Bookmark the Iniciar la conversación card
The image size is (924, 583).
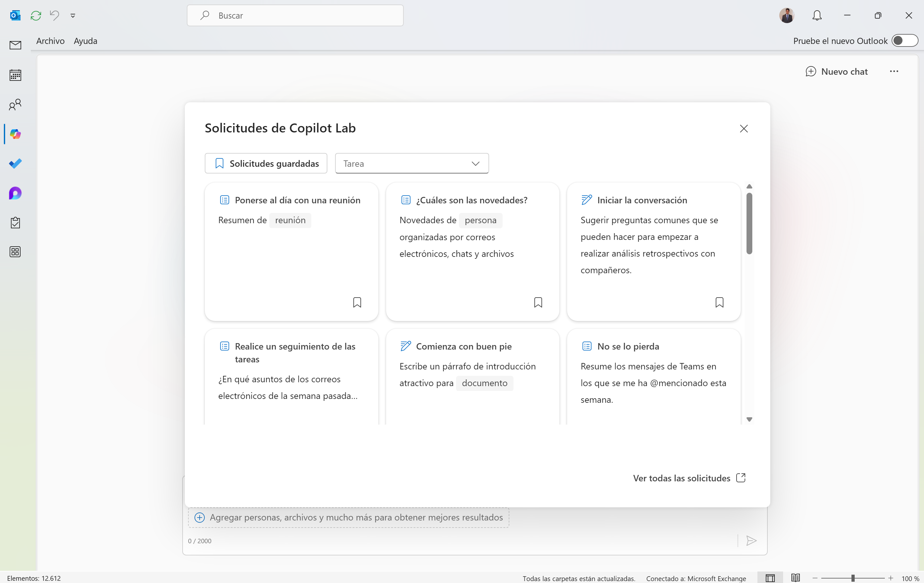click(x=720, y=302)
